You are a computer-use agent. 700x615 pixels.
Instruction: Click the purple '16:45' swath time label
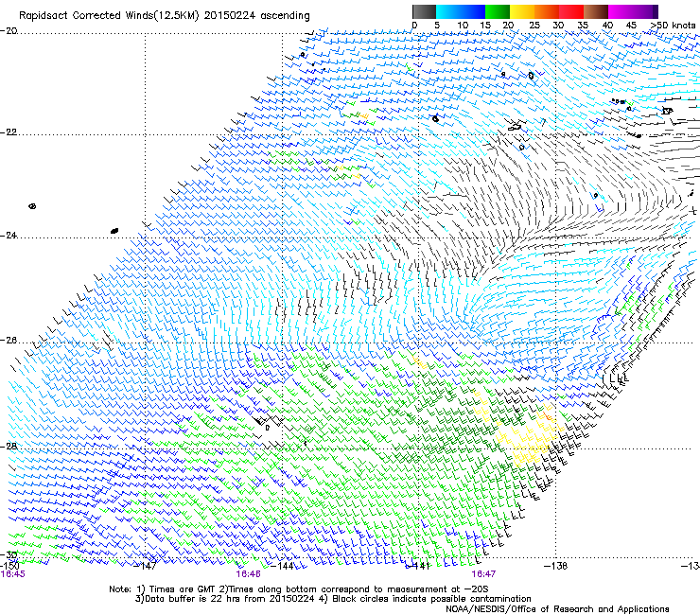click(x=13, y=574)
